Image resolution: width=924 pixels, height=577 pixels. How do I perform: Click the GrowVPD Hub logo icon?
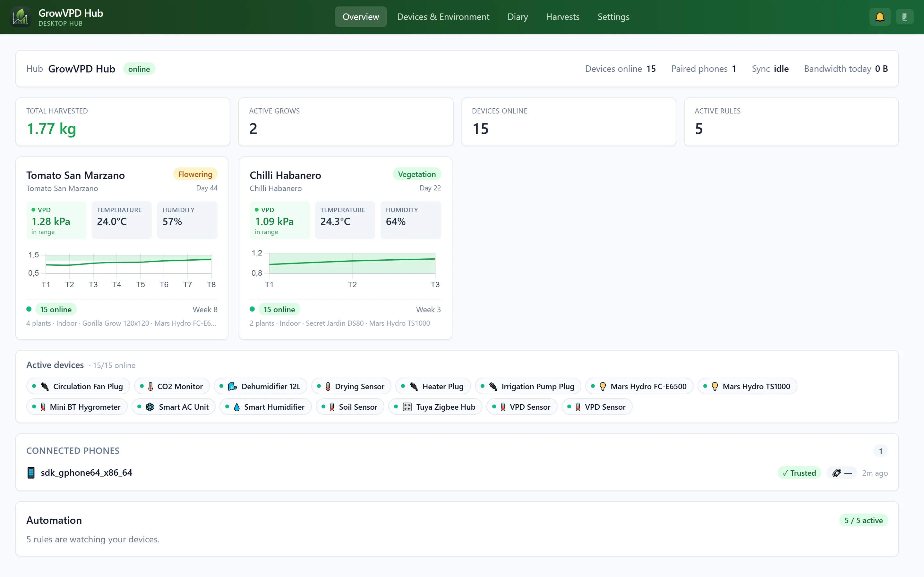coord(20,17)
